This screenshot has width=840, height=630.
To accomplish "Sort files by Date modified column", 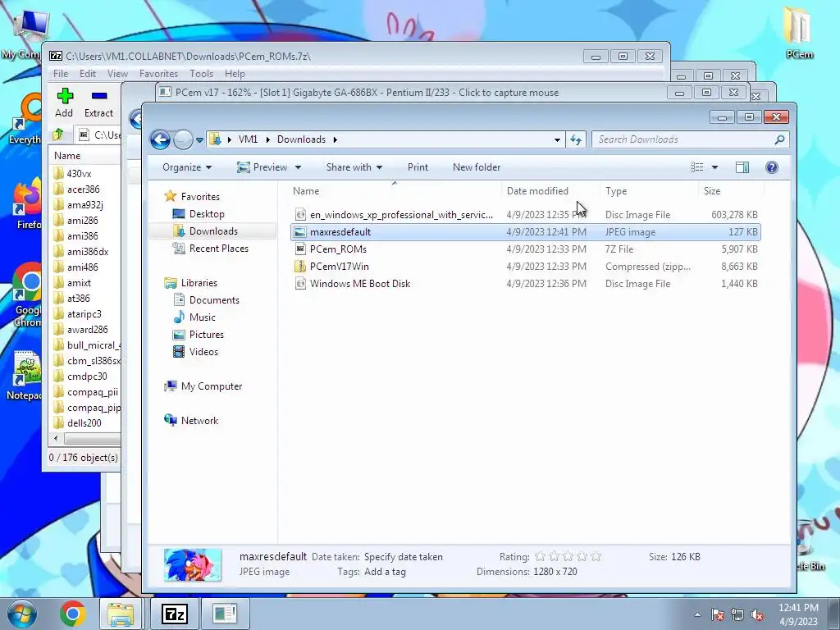I will pos(537,191).
